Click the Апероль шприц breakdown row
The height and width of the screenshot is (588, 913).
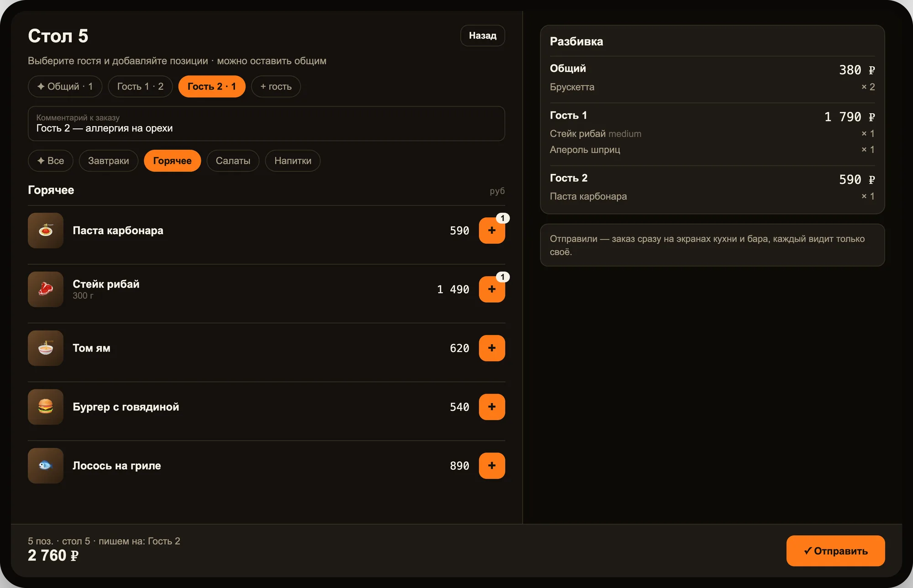pyautogui.click(x=712, y=150)
